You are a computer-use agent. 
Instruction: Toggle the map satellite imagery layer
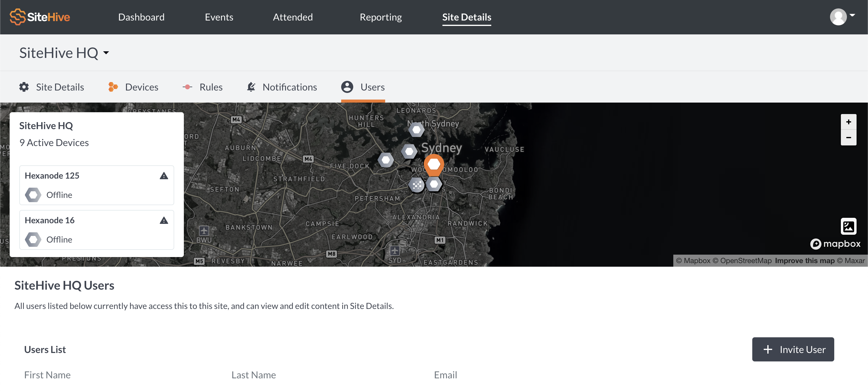coord(848,226)
